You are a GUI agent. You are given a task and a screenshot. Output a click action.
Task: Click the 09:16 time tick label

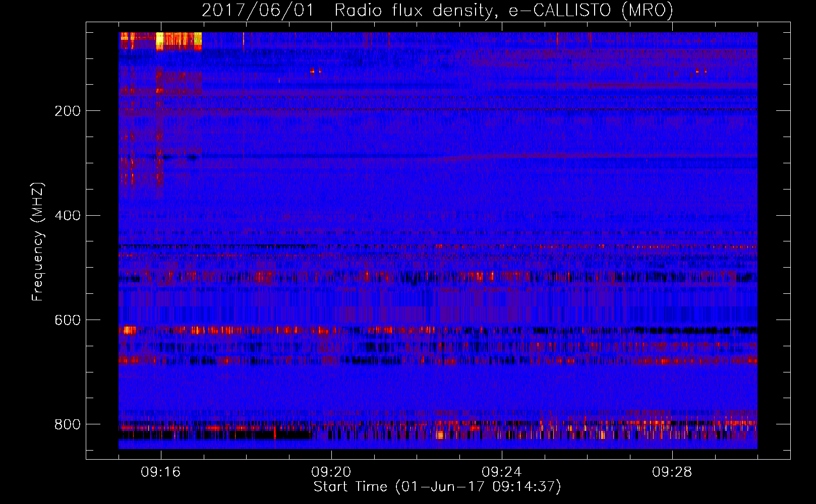tap(161, 472)
